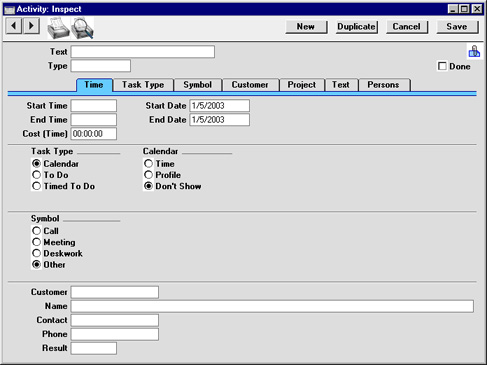Click the End Date field
Screen dimensions: 487x365
[220, 120]
